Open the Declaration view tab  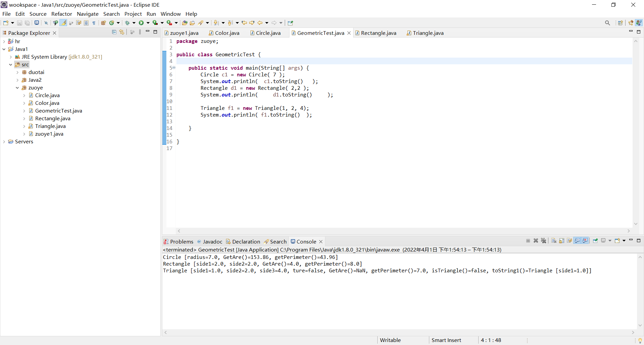click(x=243, y=241)
